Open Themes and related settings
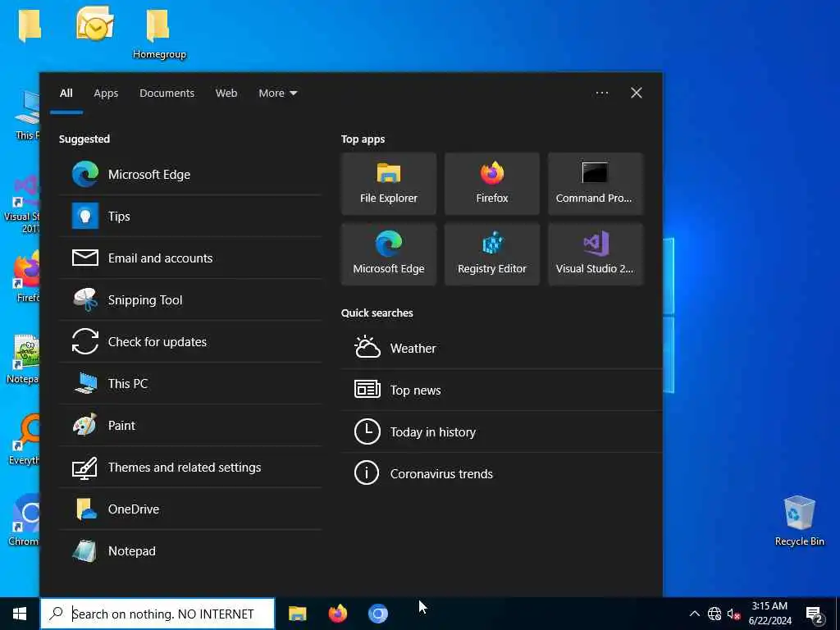The image size is (840, 630). click(x=190, y=467)
